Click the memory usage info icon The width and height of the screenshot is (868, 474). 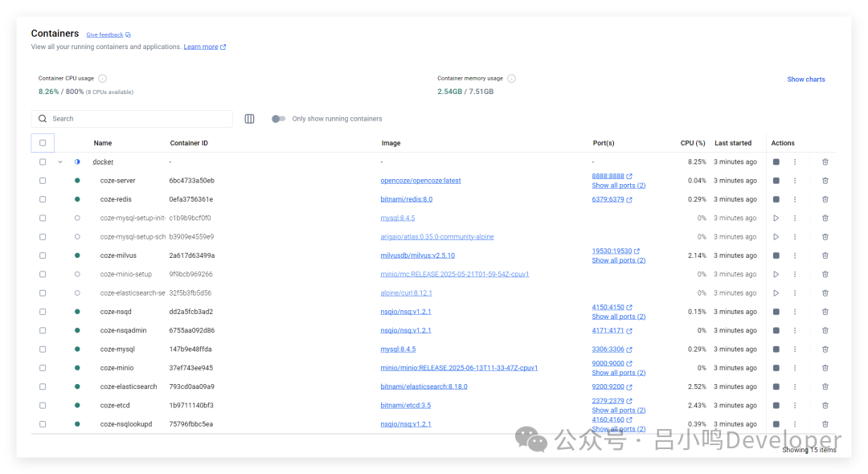point(511,79)
